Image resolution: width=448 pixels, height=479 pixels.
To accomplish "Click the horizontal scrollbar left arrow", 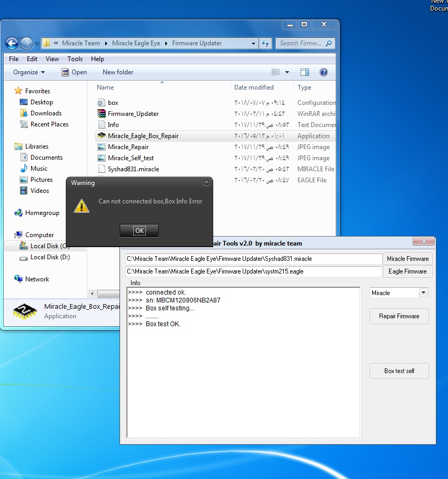I will click(92, 294).
